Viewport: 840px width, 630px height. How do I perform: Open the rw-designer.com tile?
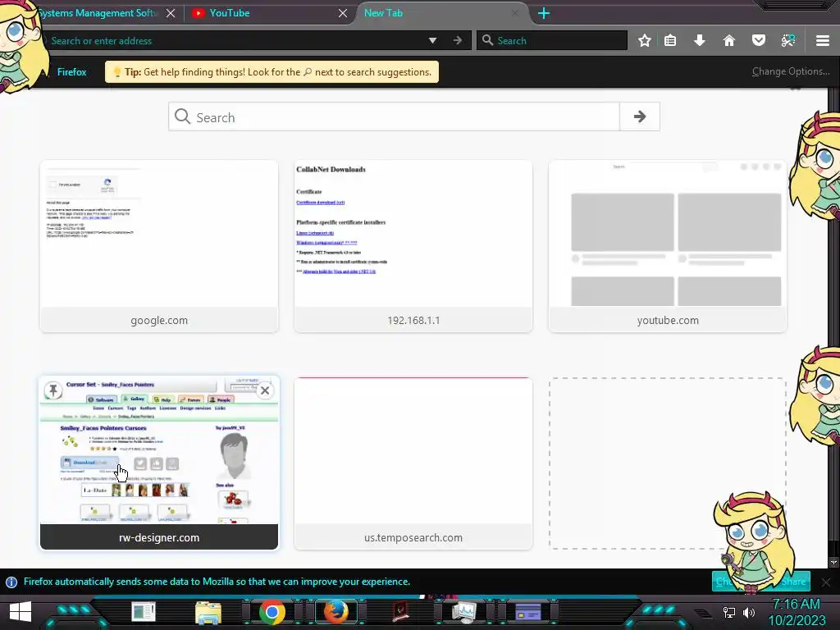159,463
